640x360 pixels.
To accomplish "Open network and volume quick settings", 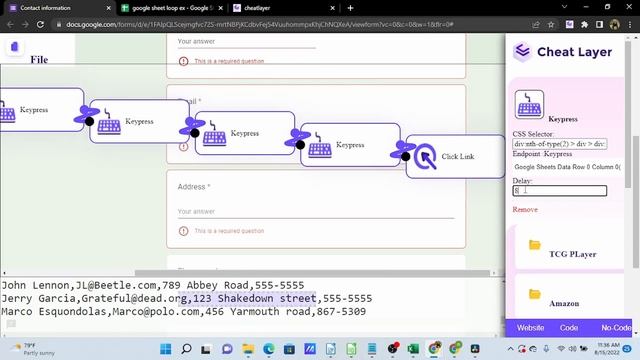I will click(572, 349).
